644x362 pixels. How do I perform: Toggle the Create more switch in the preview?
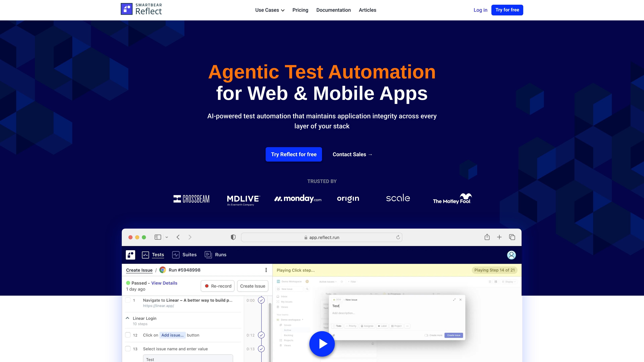pos(426,335)
